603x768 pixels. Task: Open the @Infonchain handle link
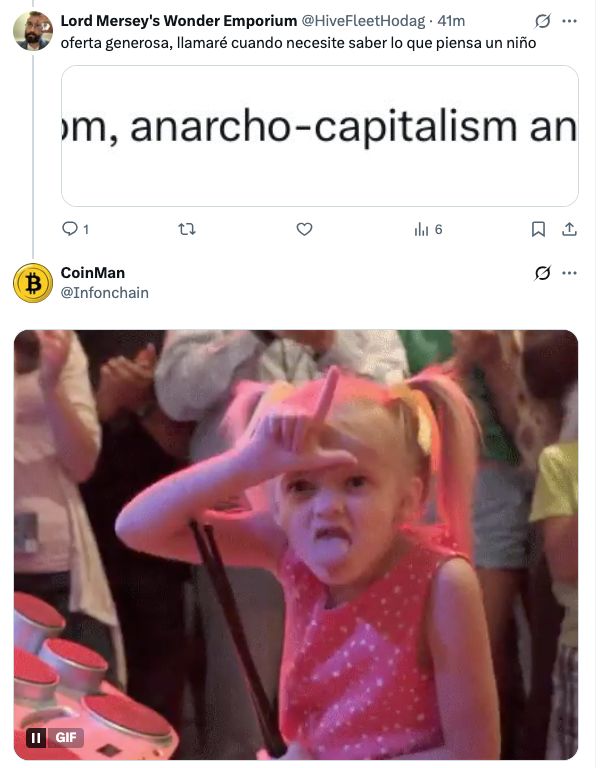[104, 293]
